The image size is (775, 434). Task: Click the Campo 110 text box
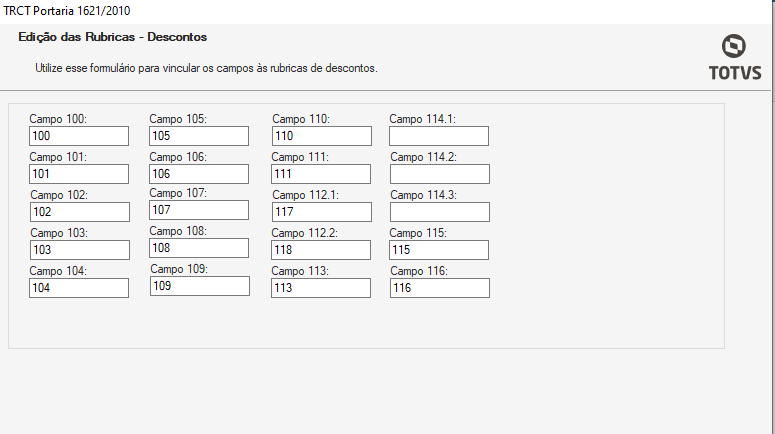[321, 136]
